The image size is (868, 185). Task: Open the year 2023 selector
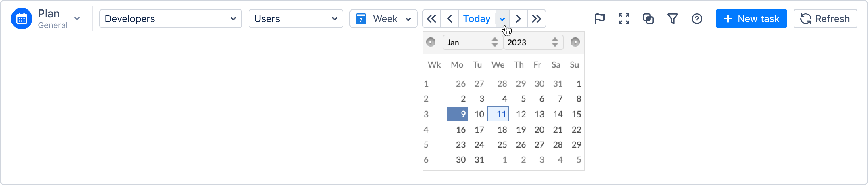click(533, 42)
